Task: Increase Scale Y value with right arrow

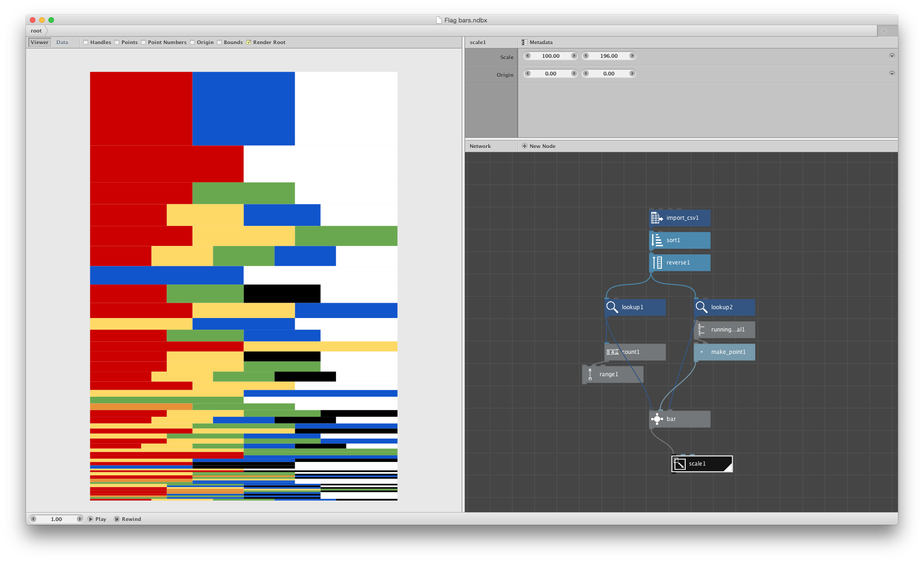Action: (x=632, y=56)
